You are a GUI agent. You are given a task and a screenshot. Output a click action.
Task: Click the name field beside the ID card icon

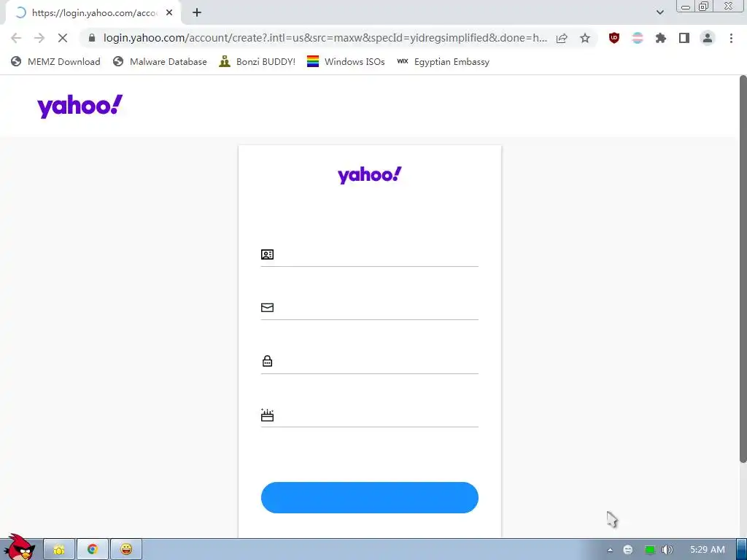tap(376, 254)
